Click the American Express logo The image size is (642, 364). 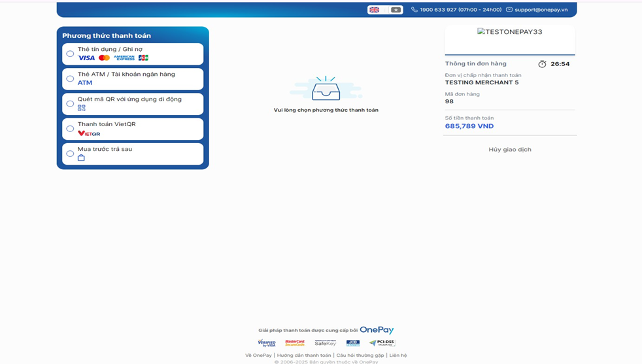coord(124,58)
